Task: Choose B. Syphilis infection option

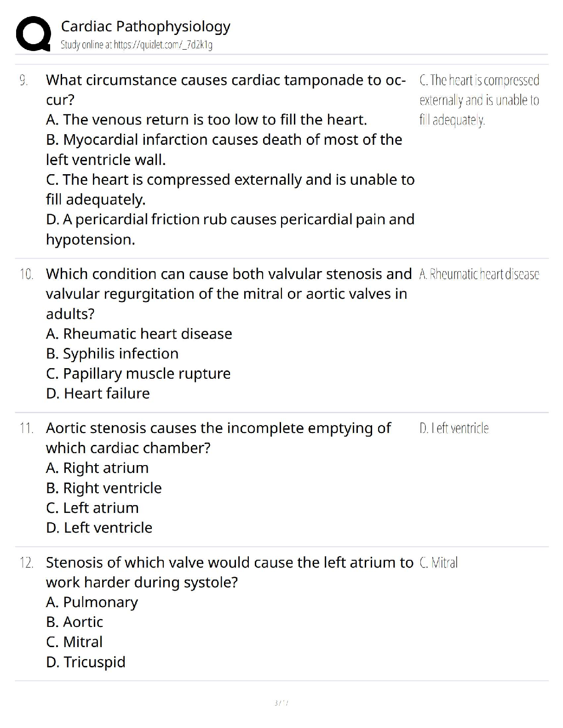Action: pyautogui.click(x=112, y=353)
